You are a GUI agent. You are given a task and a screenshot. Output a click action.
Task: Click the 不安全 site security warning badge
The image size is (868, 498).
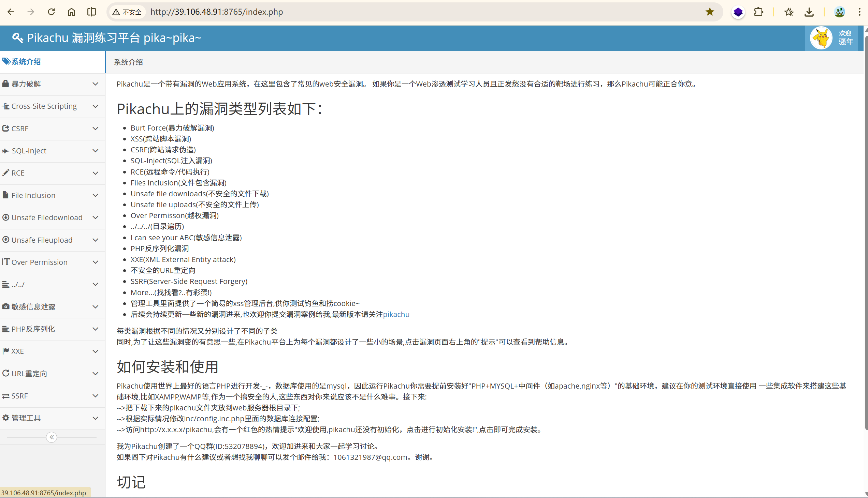pos(127,12)
